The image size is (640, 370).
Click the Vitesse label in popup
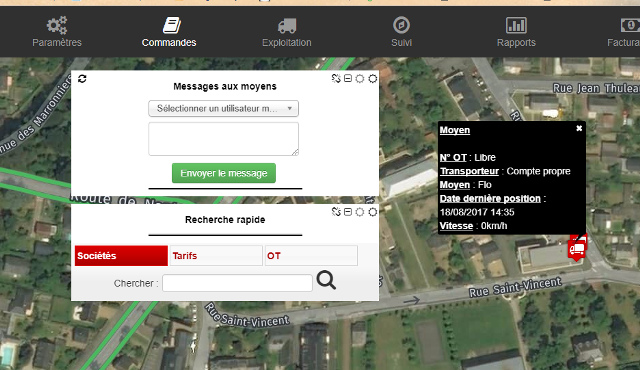point(456,226)
